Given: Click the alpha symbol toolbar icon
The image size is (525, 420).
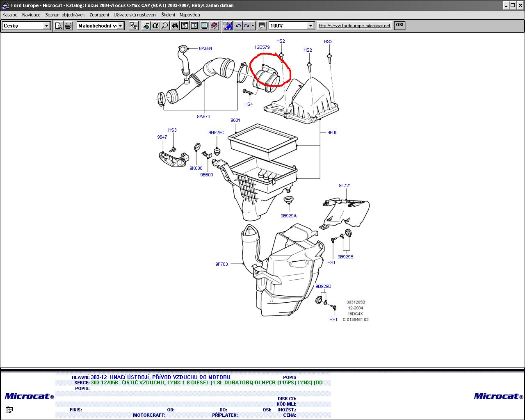Looking at the screenshot, I should 155,26.
